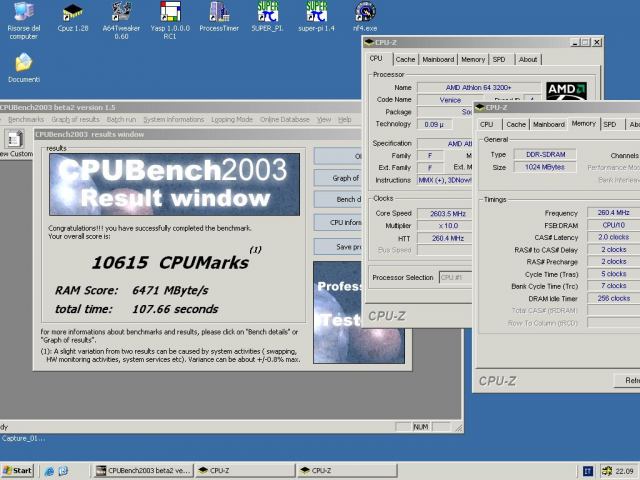Select the Cache tab in back CPU-Z window
The width and height of the screenshot is (640, 480).
(x=405, y=60)
